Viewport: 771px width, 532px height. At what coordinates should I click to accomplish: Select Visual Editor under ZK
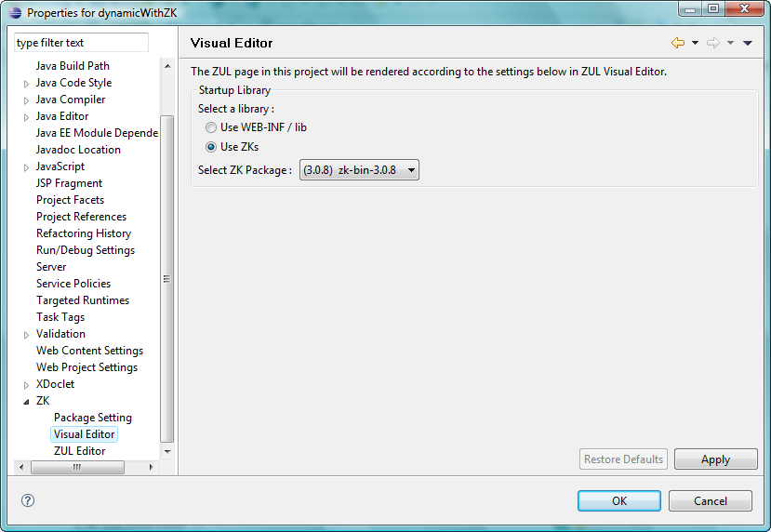click(84, 434)
